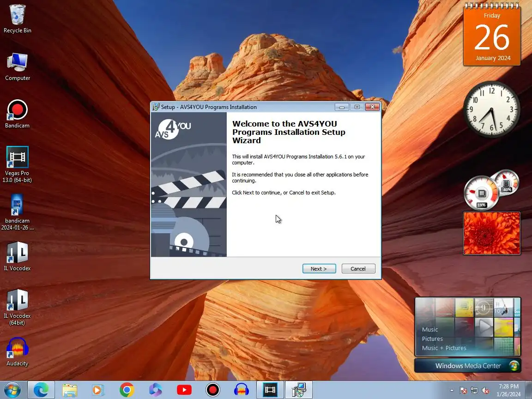The height and width of the screenshot is (399, 532).
Task: Cancel the AVS4YOU installation
Action: [x=358, y=269]
